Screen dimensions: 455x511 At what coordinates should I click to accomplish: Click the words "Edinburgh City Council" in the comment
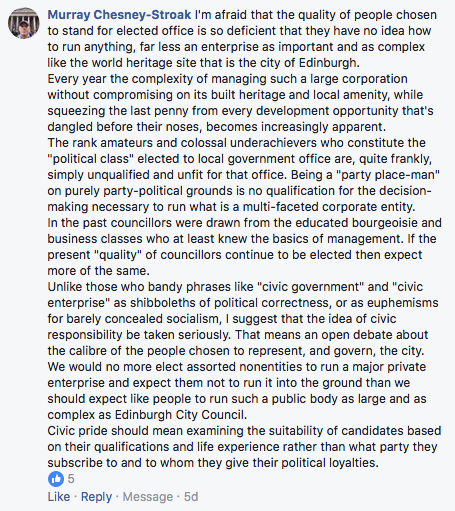coord(180,415)
